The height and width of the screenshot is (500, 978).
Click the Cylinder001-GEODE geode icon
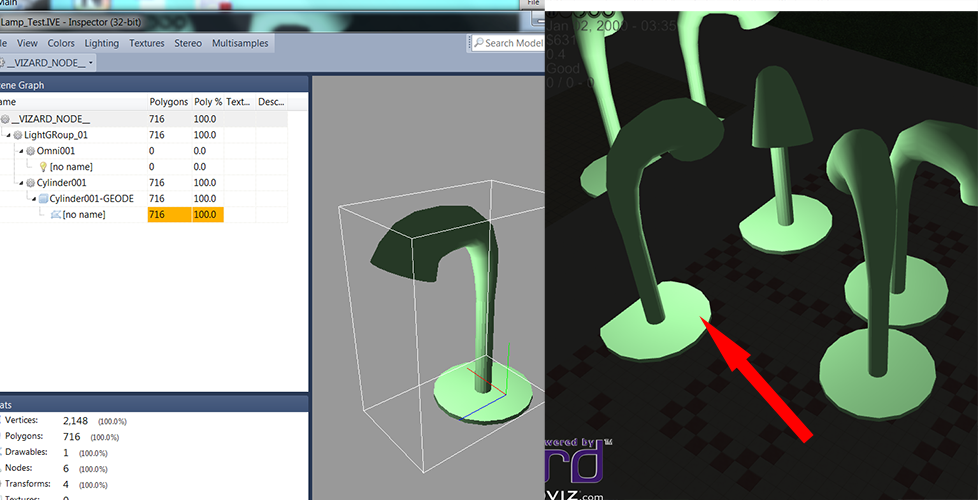(x=42, y=199)
